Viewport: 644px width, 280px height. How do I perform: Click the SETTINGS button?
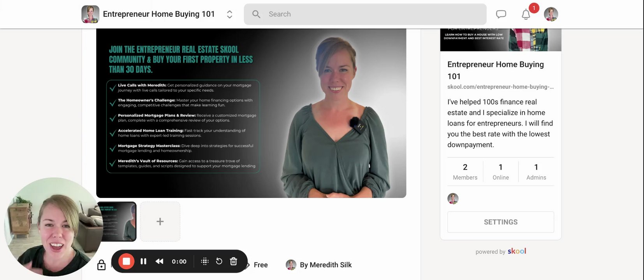(501, 222)
